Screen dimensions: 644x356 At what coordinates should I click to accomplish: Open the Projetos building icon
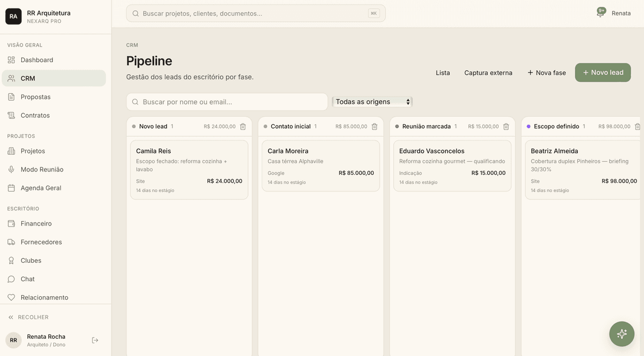[x=11, y=151]
